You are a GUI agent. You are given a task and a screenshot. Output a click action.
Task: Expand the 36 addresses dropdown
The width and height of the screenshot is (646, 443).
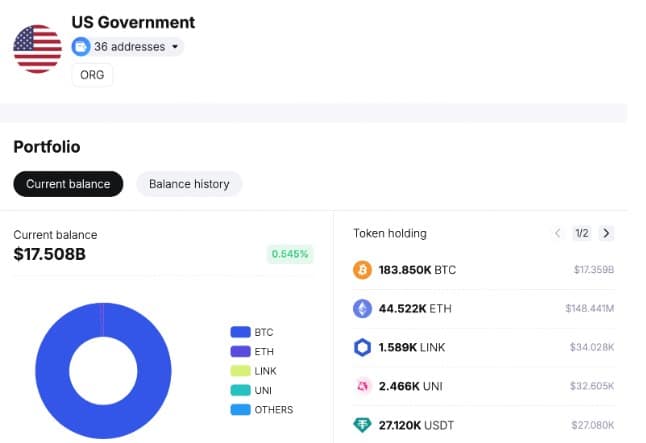(x=176, y=47)
